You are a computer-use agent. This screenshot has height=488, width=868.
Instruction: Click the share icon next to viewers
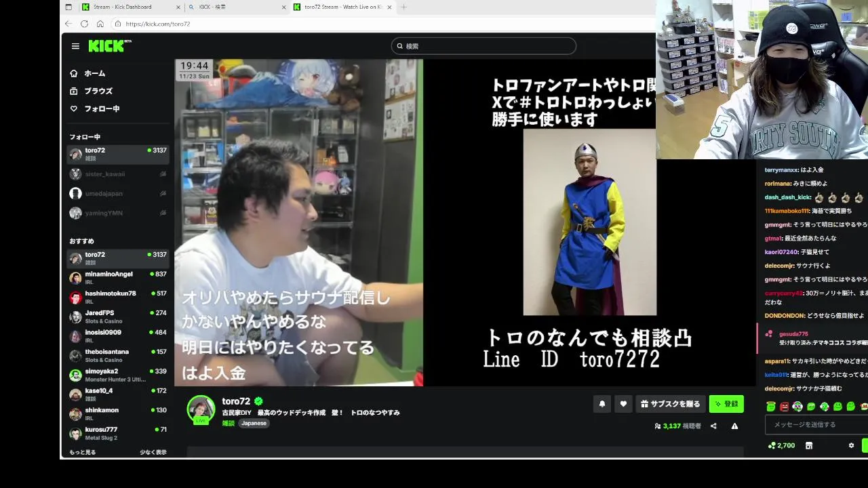point(713,426)
